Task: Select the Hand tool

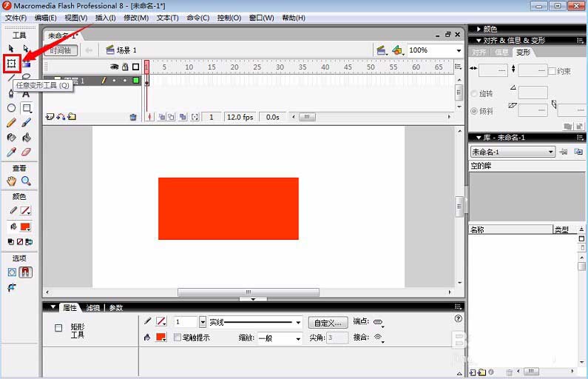Action: coord(12,181)
